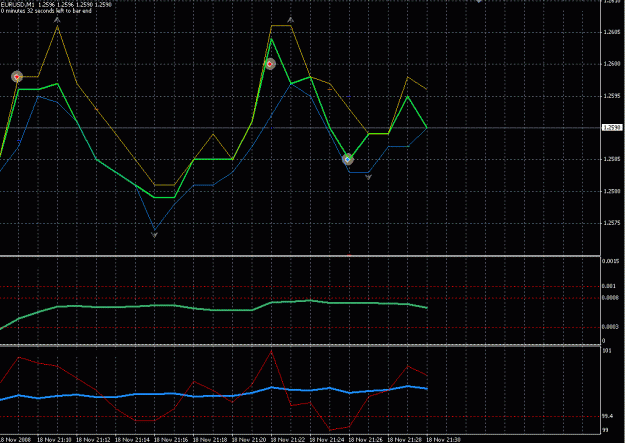Select the blue signal dot near the 1.2585 level
Viewport: 625px width, 443px height.
click(348, 159)
